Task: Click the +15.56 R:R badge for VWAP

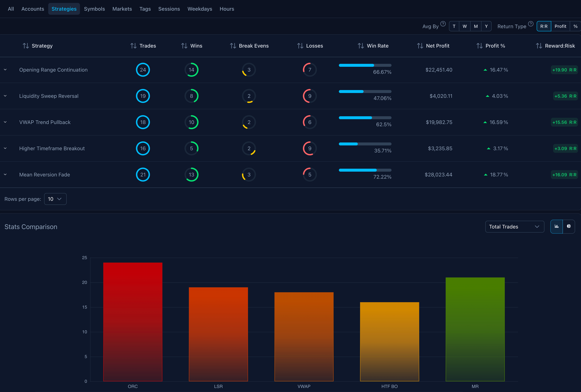Action: point(564,122)
